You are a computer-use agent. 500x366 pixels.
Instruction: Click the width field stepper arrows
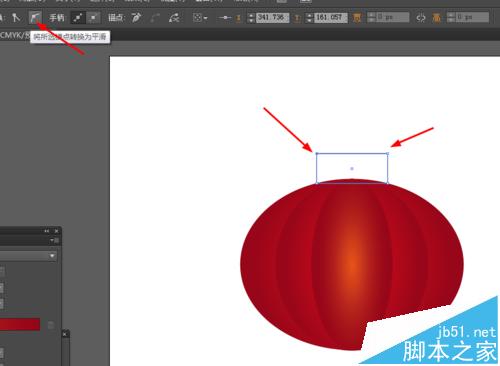tap(371, 17)
